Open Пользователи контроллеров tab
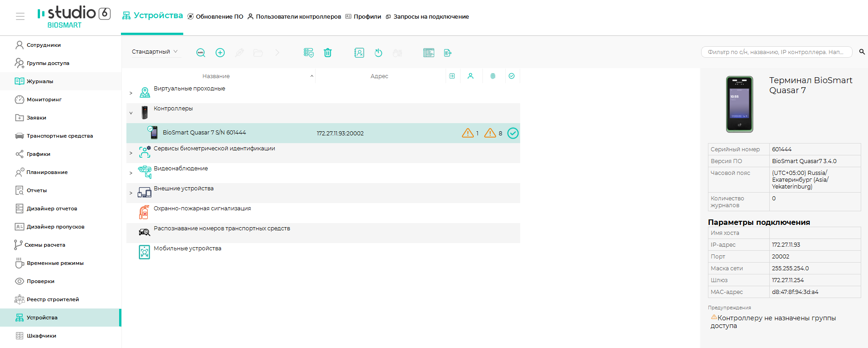 pos(294,16)
